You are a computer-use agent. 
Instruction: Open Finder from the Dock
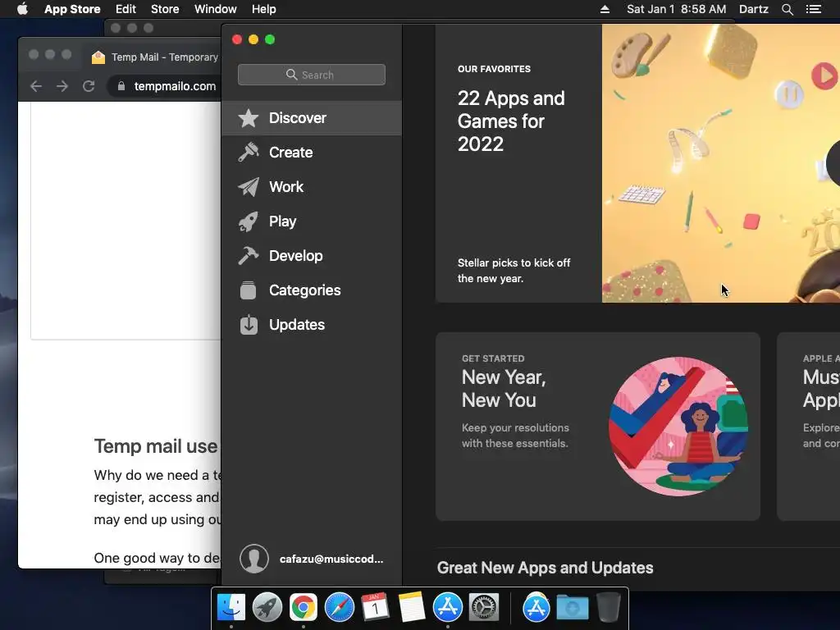231,608
